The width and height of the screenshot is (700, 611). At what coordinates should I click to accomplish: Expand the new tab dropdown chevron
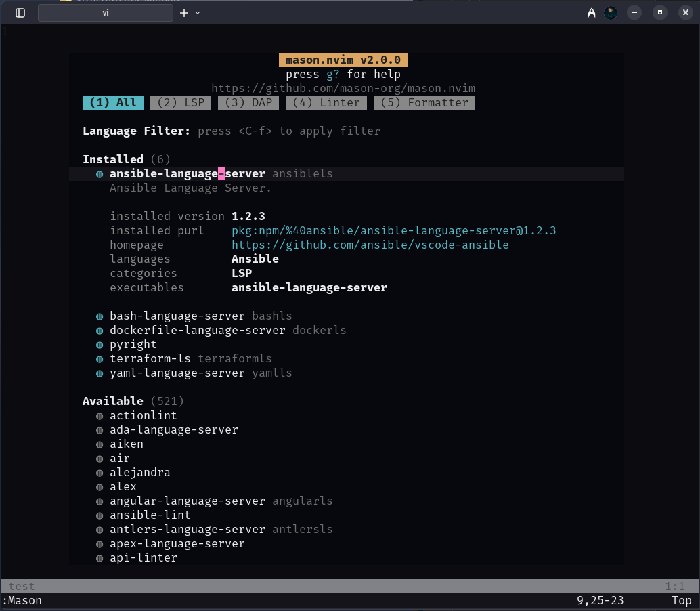tap(198, 13)
